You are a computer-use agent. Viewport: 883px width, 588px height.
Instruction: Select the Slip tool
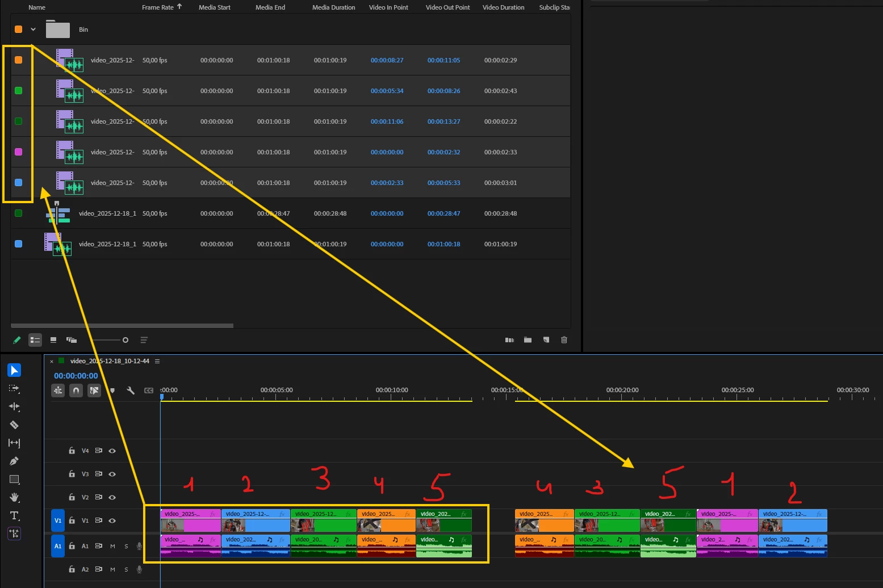(x=14, y=443)
